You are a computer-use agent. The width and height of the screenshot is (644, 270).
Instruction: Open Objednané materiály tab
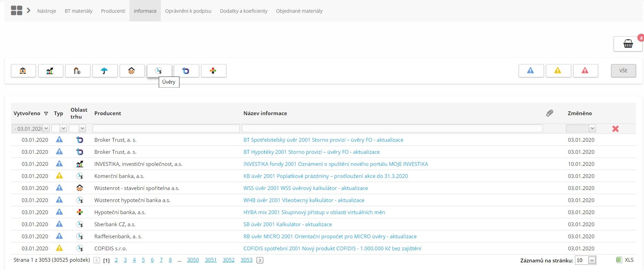299,11
